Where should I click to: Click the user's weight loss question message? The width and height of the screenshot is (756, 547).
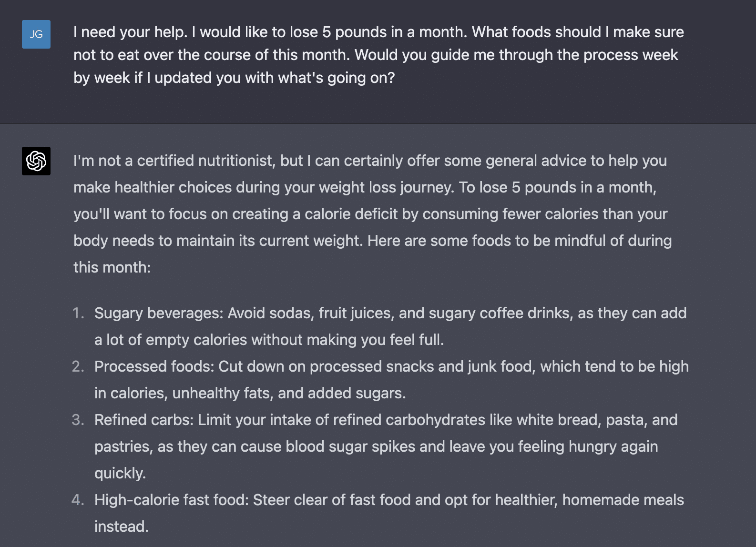(378, 55)
